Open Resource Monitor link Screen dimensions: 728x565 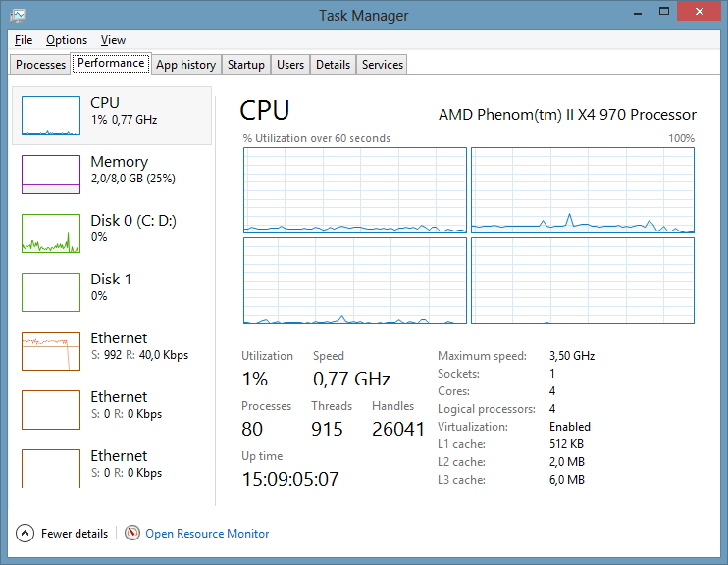coord(207,534)
